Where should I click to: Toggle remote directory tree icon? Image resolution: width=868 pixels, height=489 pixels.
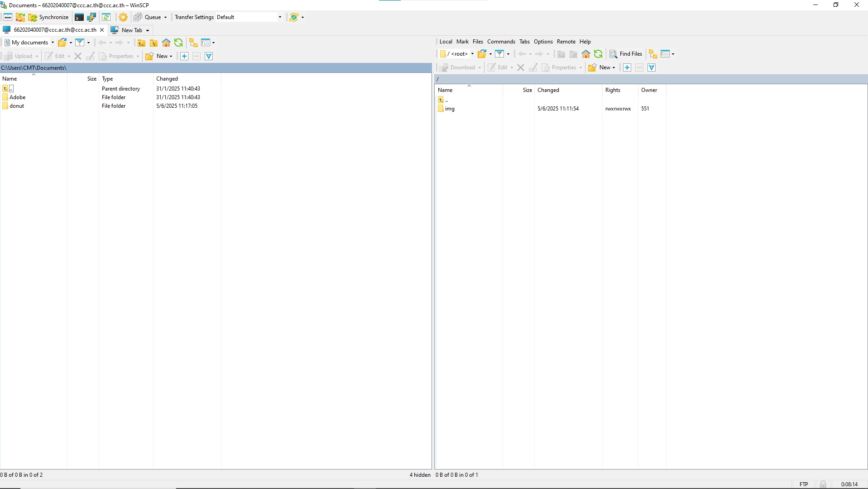[x=653, y=54]
